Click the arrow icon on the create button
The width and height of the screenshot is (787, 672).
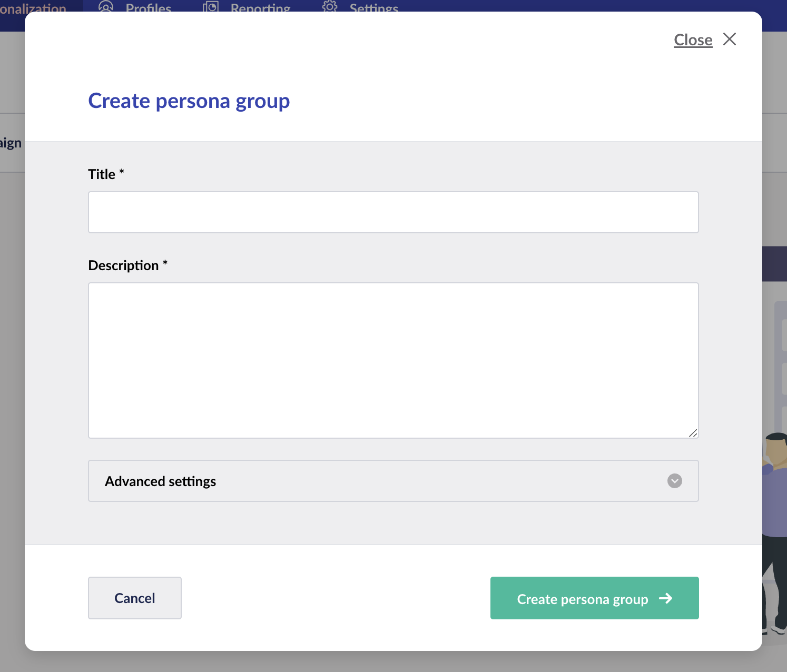click(x=666, y=598)
